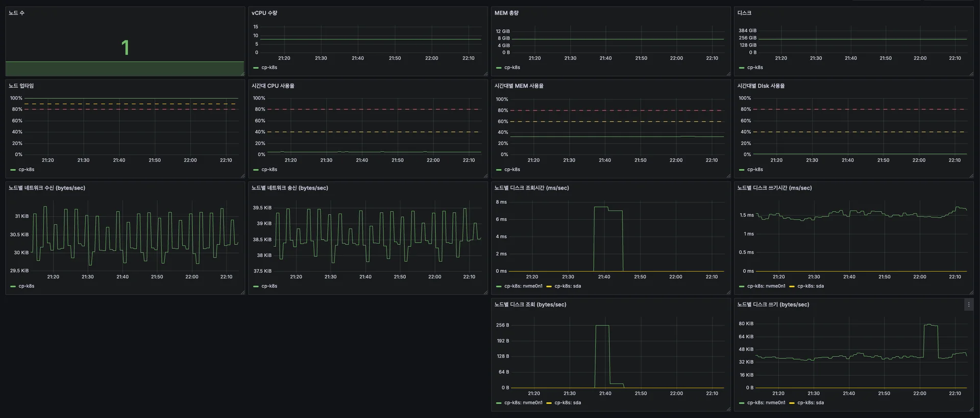The height and width of the screenshot is (418, 980).
Task: Toggle cp-k8s: nvme0n1 series in 노드별 디스크 쓰기시간 legend
Action: pos(766,286)
